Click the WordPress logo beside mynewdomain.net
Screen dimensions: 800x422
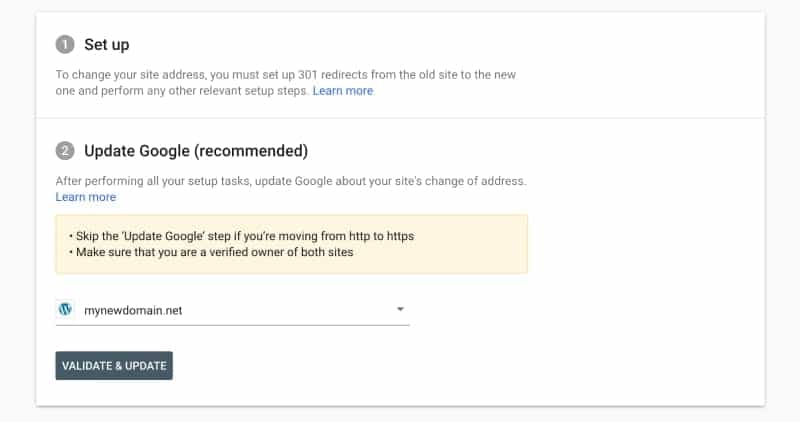65,310
